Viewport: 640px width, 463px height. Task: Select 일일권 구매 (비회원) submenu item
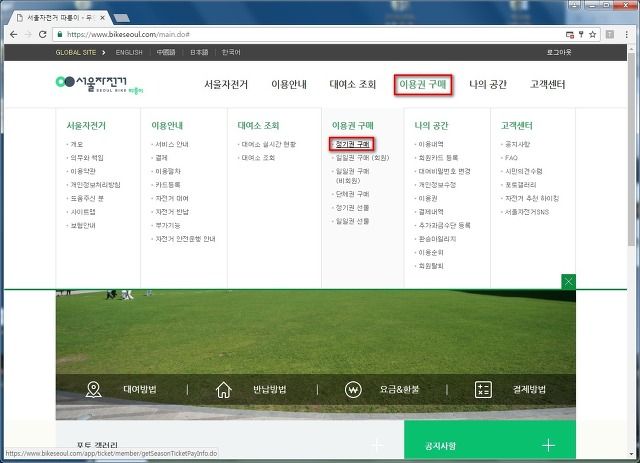pos(352,176)
